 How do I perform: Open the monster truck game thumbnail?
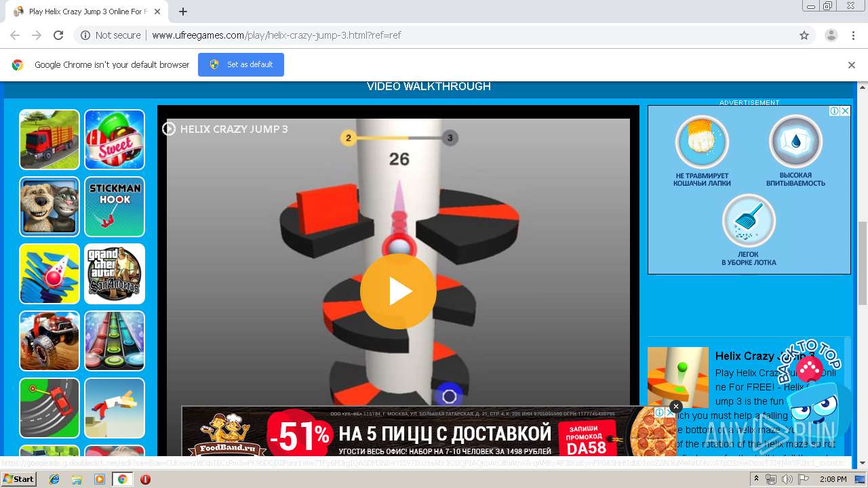click(50, 341)
